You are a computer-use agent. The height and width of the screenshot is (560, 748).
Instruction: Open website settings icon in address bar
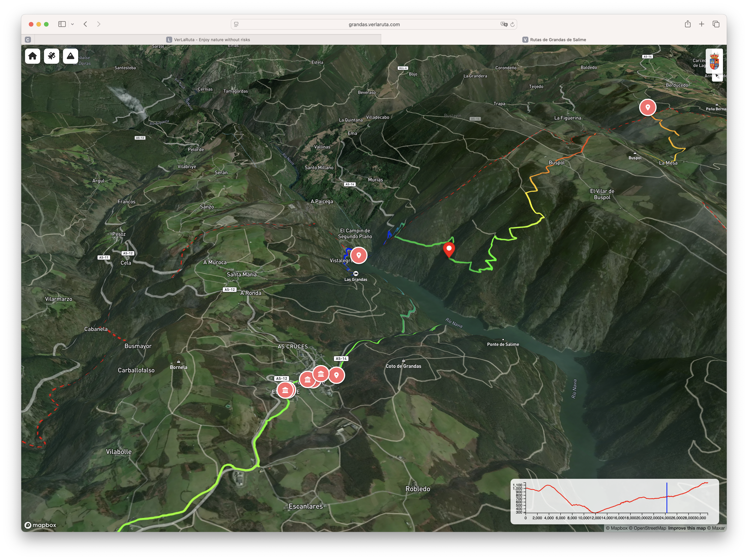coord(236,24)
